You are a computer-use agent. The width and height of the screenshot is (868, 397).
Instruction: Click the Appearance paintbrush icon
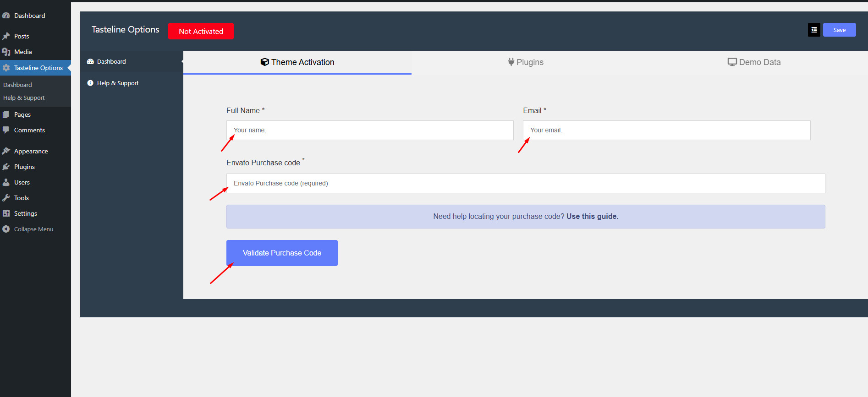6,151
